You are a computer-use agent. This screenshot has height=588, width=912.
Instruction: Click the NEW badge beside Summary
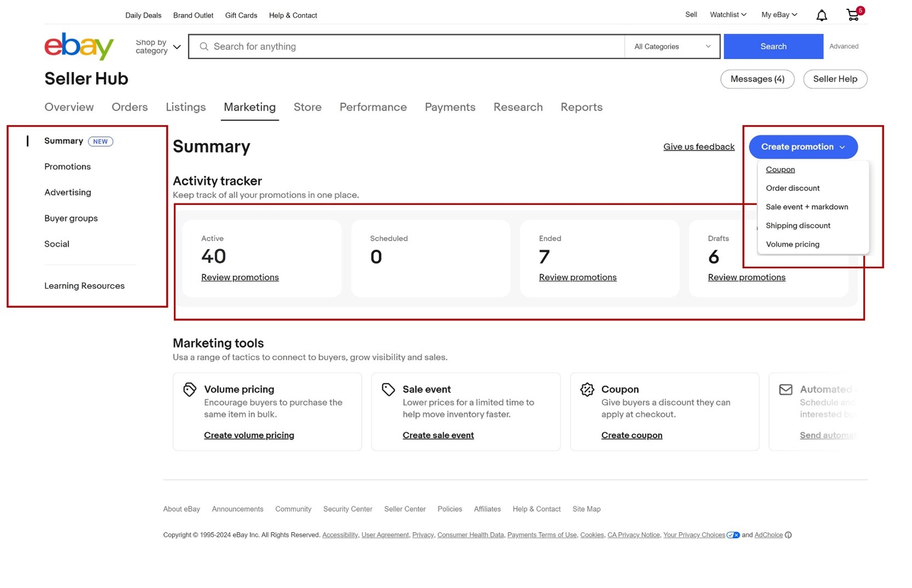tap(101, 141)
